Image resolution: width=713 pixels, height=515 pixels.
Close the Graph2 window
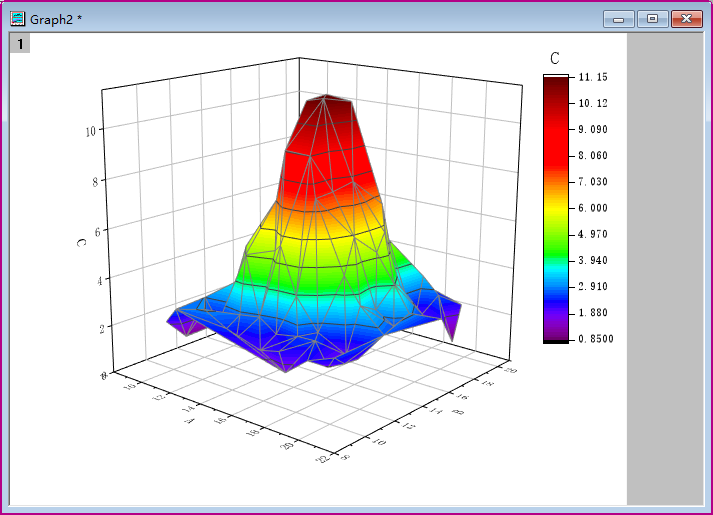click(686, 18)
